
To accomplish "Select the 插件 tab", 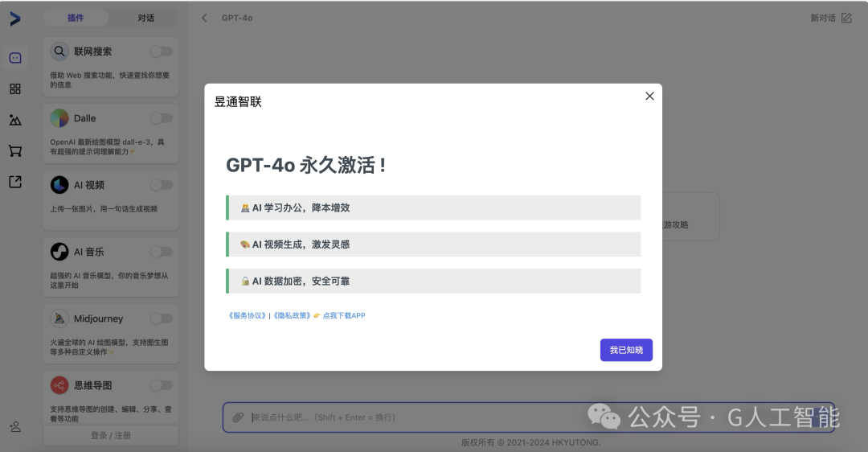I will tap(76, 18).
